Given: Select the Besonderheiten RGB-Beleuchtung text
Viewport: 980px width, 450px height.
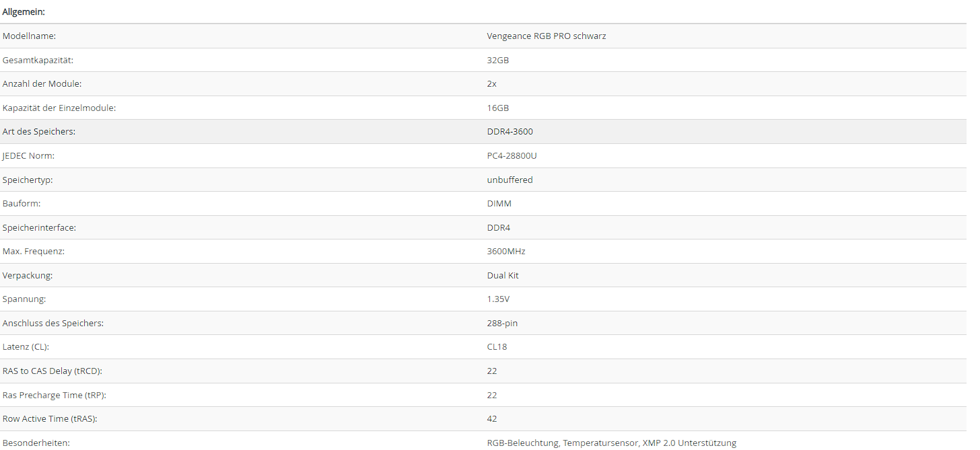Looking at the screenshot, I should tap(522, 443).
